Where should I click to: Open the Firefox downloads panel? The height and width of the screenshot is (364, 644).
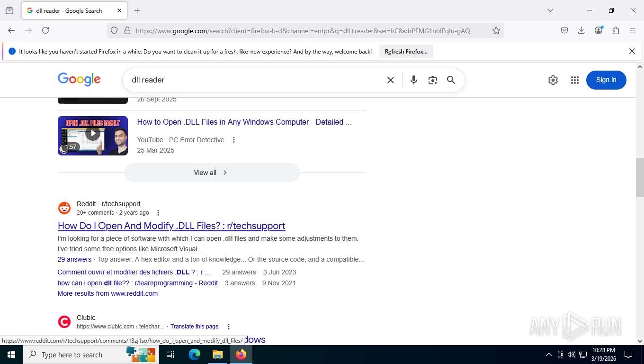(x=581, y=30)
